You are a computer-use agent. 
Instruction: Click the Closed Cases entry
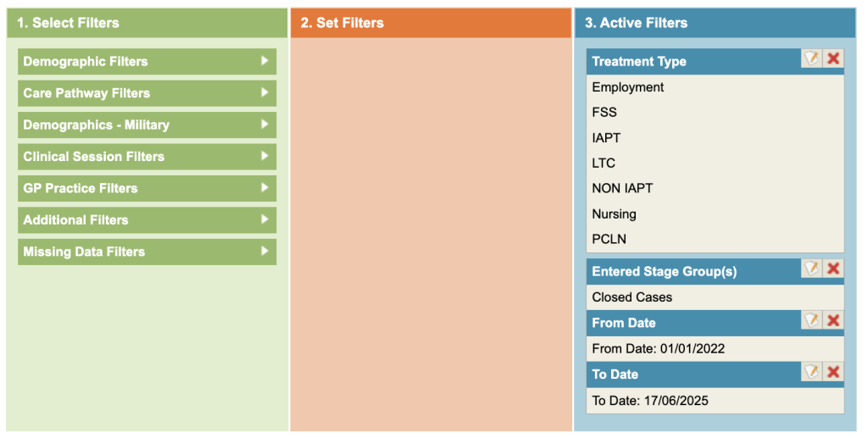[632, 297]
